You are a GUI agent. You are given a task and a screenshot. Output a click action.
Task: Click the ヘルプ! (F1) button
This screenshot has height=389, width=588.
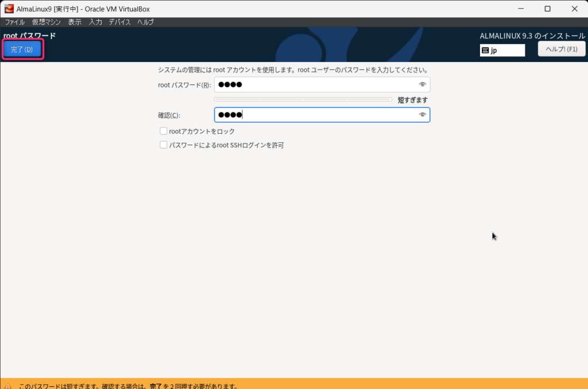[x=561, y=49]
